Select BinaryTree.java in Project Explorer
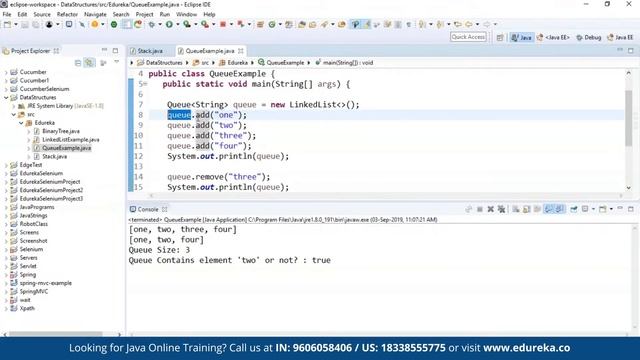 pos(61,131)
